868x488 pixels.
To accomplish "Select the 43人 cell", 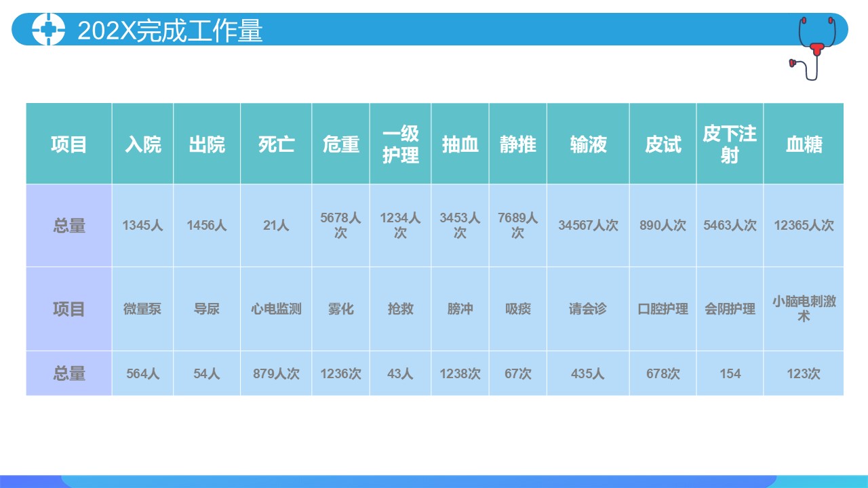I will click(x=401, y=373).
